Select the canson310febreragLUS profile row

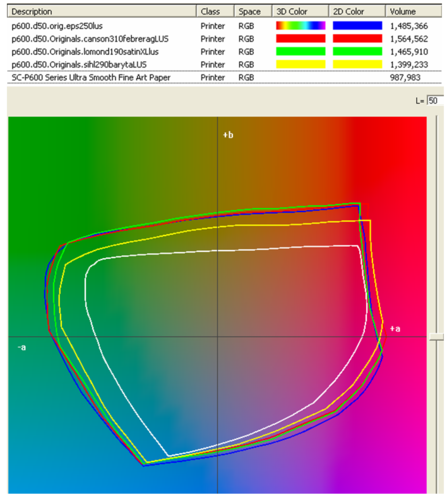point(224,39)
